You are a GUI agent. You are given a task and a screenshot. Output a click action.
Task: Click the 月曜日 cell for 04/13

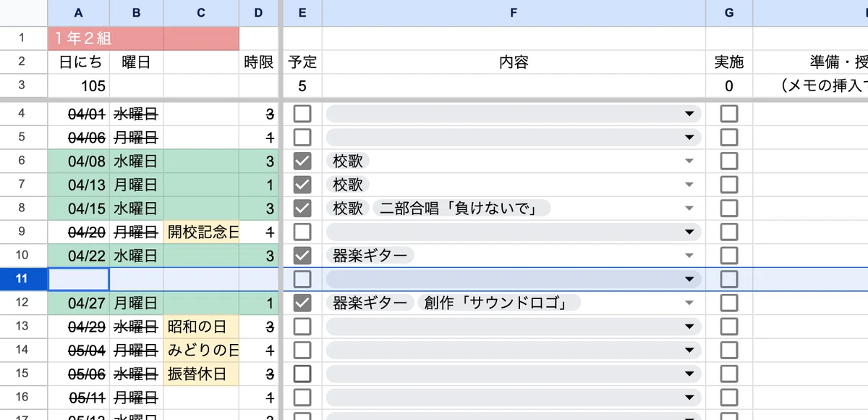click(137, 185)
